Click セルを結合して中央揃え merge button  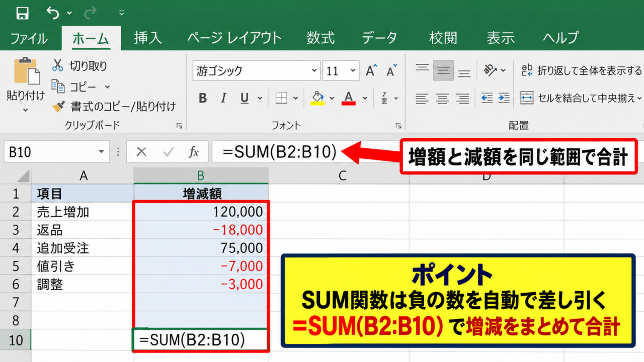pos(578,98)
